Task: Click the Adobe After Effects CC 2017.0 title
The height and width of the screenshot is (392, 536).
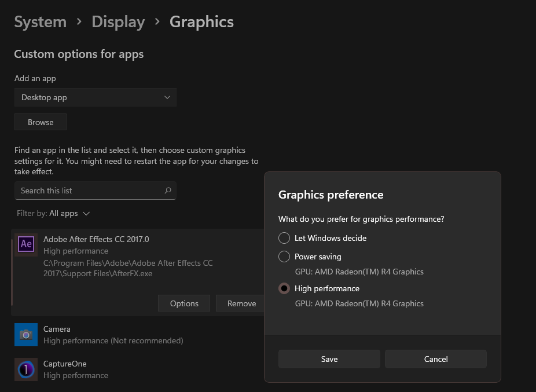Action: [x=96, y=240]
